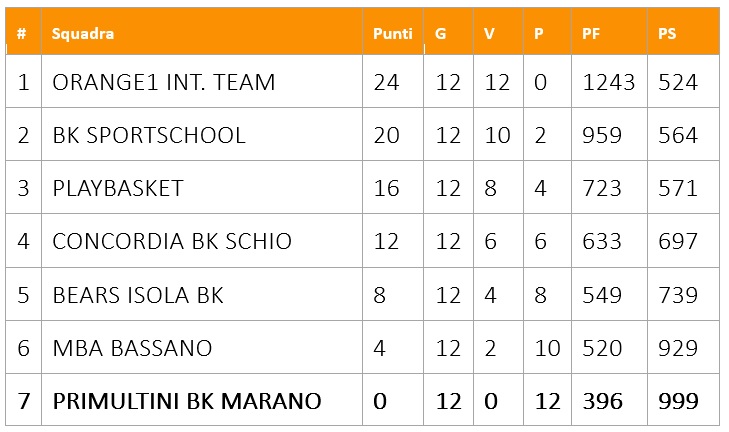Click the PLAYBASKET team cell
Image resolution: width=729 pixels, height=432 pixels.
(x=118, y=188)
